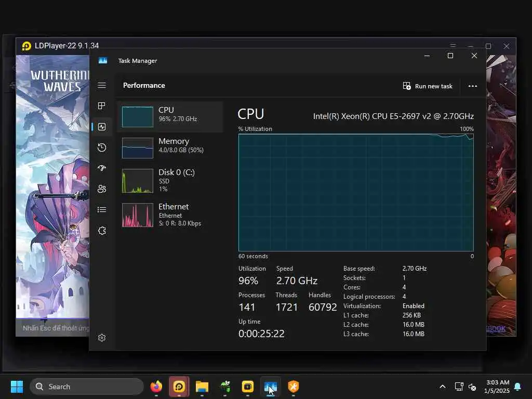Click Run new task button

(x=428, y=86)
